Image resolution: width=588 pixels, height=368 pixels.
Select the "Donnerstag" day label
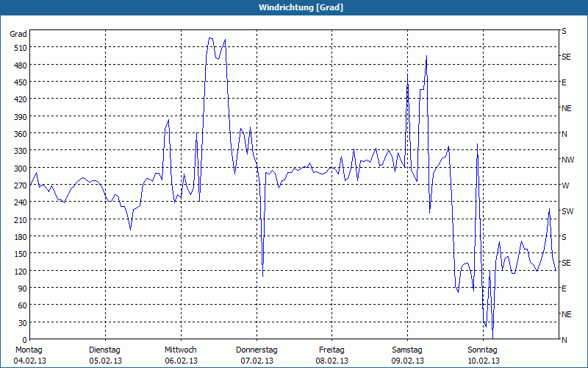(257, 350)
